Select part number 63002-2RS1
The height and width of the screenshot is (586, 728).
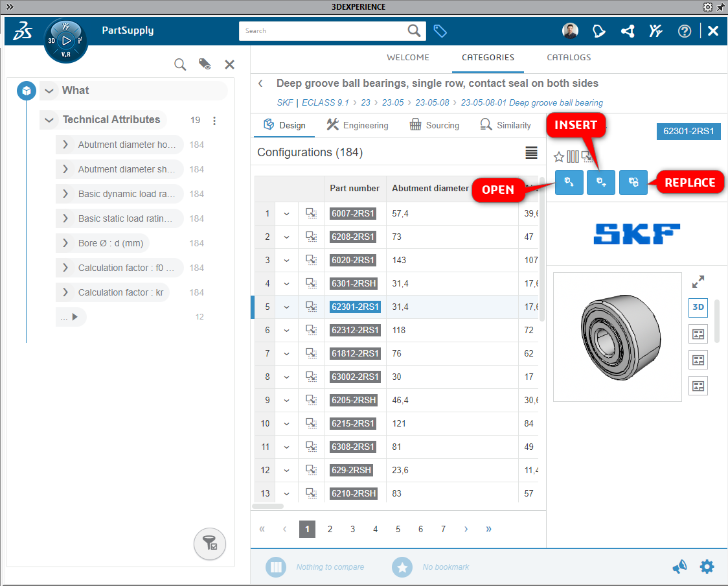point(355,377)
